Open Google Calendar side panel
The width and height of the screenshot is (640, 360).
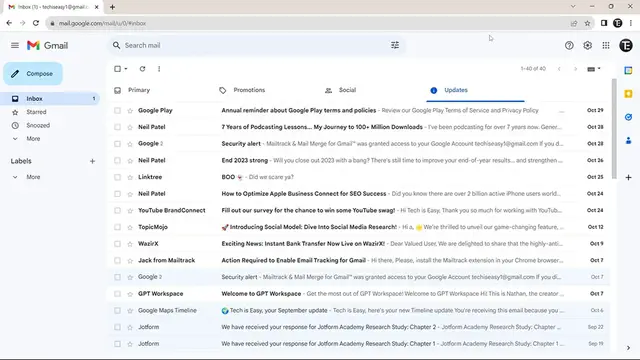[x=628, y=70]
